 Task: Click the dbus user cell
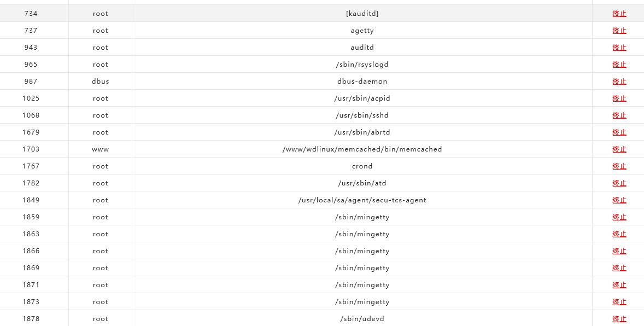[x=101, y=81]
